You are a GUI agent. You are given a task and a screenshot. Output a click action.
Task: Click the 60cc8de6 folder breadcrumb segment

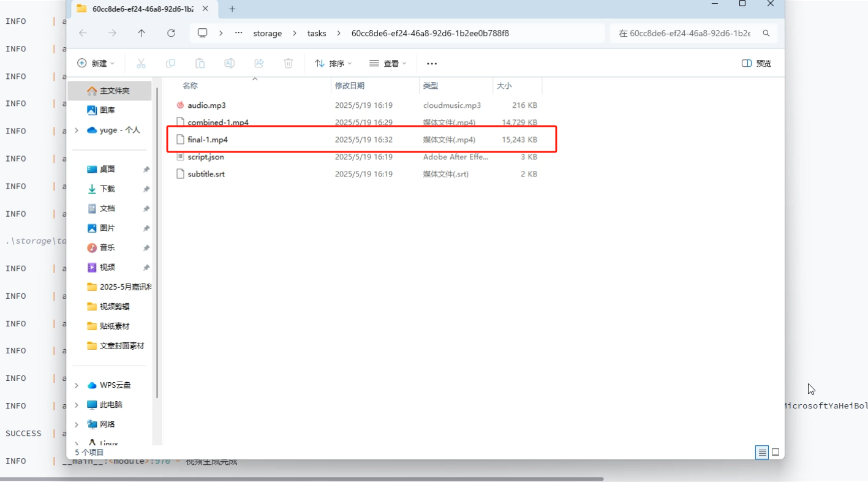[430, 33]
